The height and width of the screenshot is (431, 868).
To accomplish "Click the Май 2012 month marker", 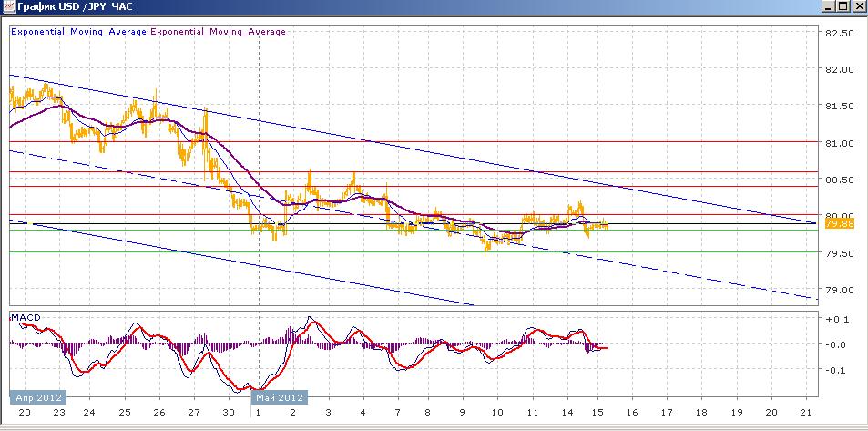I will [x=280, y=397].
